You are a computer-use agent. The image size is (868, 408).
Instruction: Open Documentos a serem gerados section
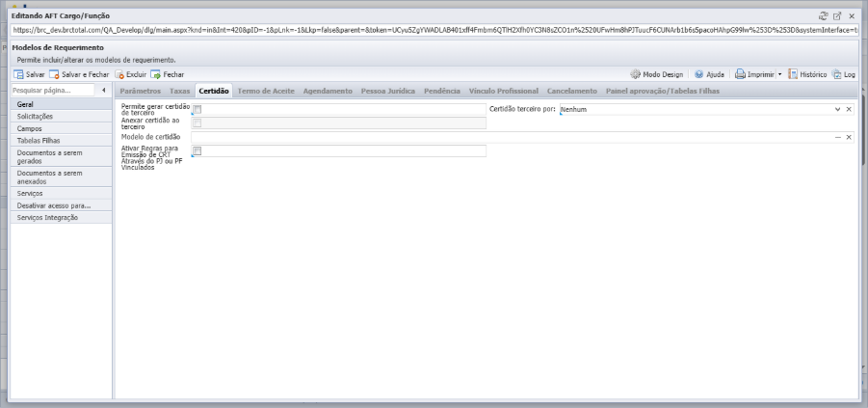click(x=61, y=157)
